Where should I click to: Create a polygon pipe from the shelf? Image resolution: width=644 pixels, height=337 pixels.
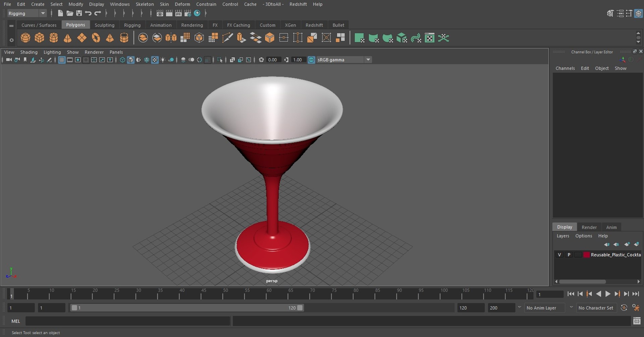[x=124, y=38]
